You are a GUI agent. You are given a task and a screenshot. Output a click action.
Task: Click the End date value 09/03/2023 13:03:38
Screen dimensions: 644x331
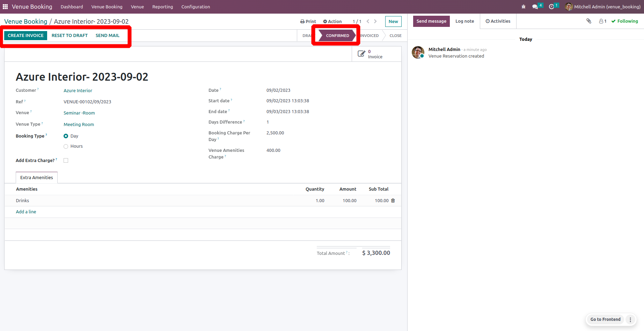pos(288,112)
